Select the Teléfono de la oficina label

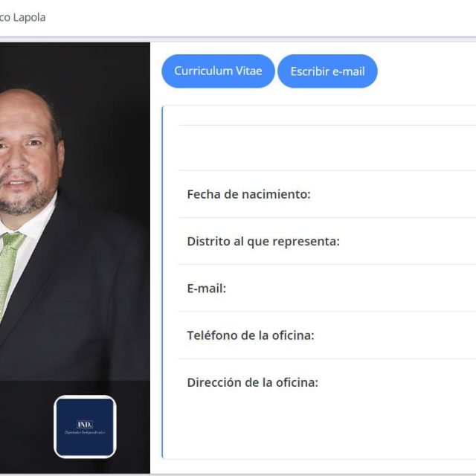251,335
